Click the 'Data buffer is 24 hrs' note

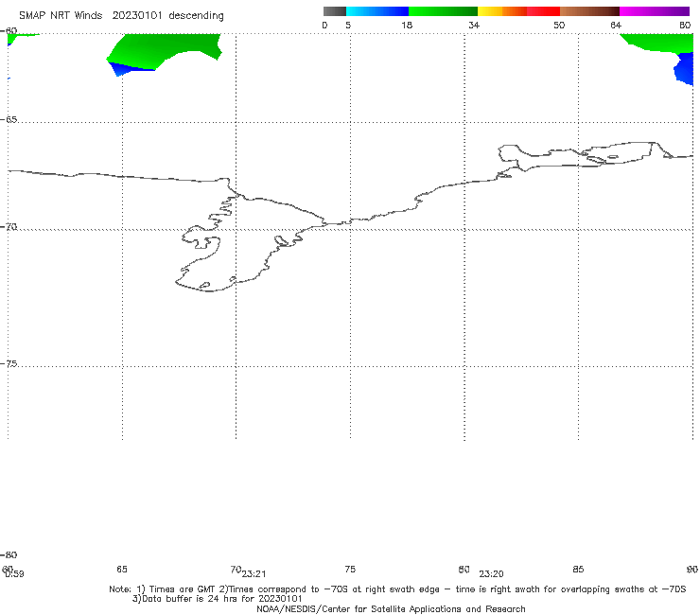tap(217, 599)
